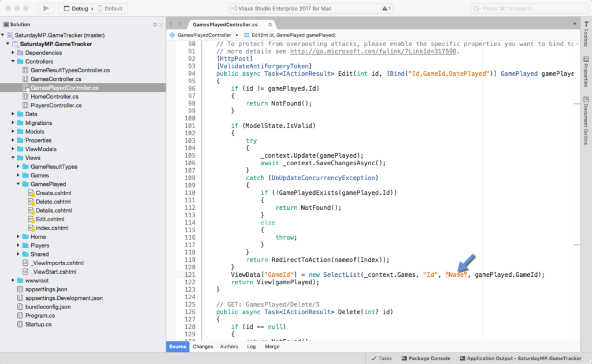Navigate back with the editor's back arrow

(171, 24)
